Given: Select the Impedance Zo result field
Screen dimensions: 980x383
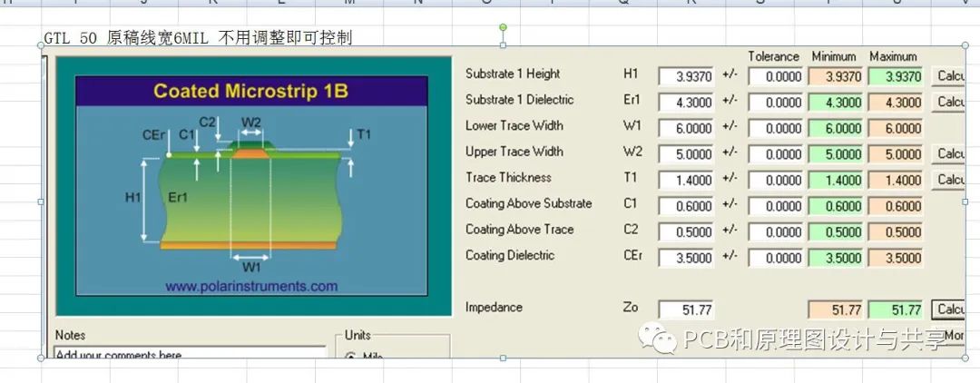Looking at the screenshot, I should [686, 310].
